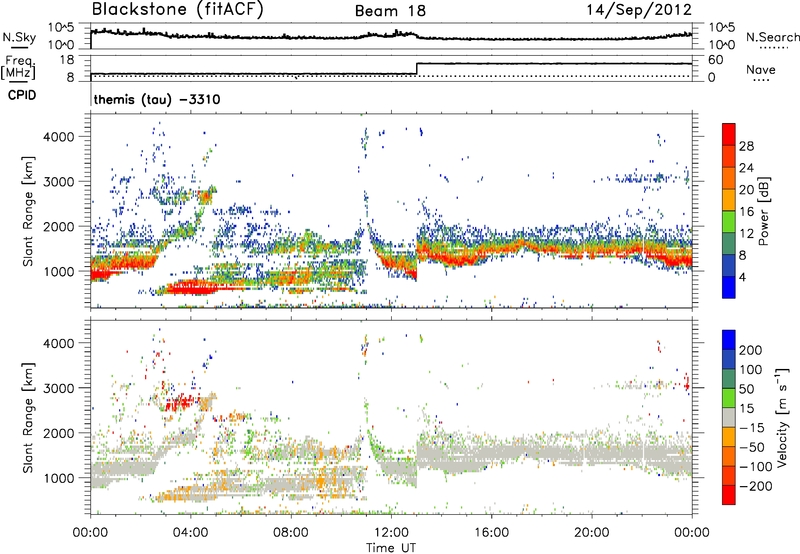Click the "Slant Range [km]" label of power panel
This screenshot has width=800, height=554.
[x=28, y=211]
